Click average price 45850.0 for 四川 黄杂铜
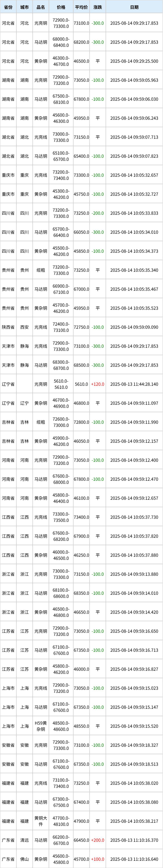The height and width of the screenshot is (868, 163). pyautogui.click(x=81, y=251)
